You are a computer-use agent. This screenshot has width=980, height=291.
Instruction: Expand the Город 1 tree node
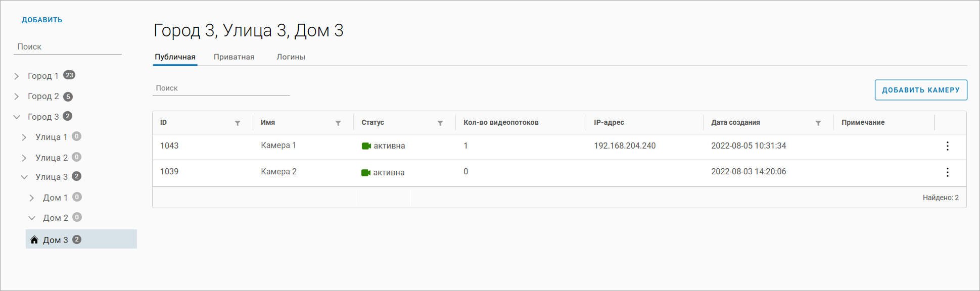pos(17,76)
